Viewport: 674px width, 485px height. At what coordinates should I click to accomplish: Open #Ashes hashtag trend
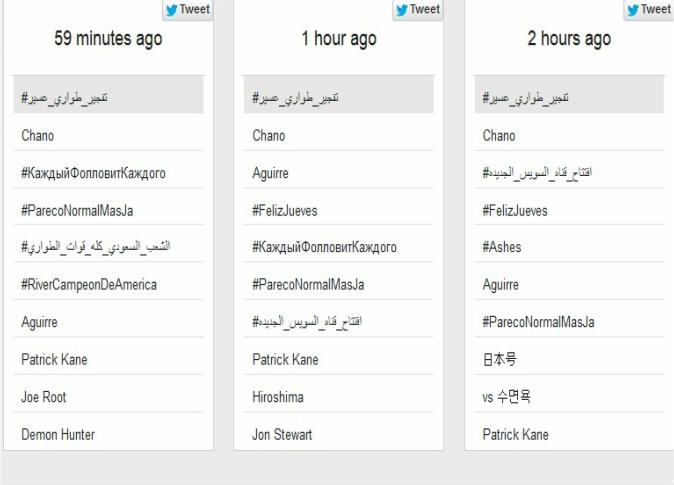[x=502, y=247]
